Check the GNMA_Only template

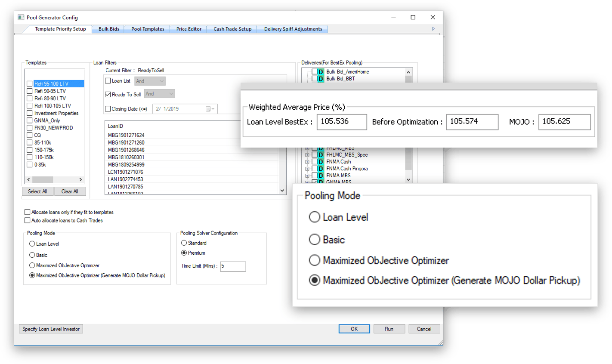point(30,120)
